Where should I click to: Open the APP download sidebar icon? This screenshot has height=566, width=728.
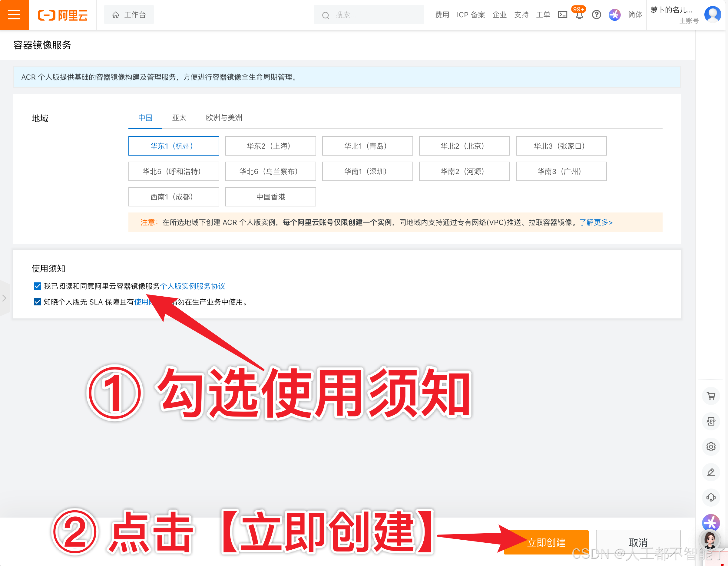711,421
